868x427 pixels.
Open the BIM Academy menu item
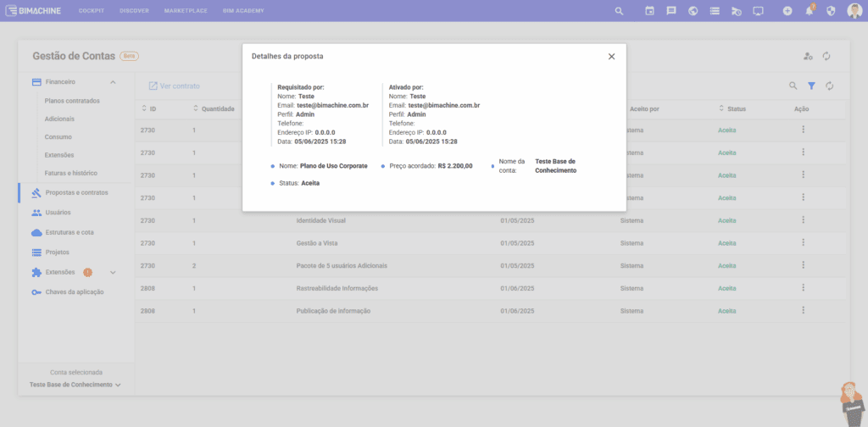click(243, 11)
